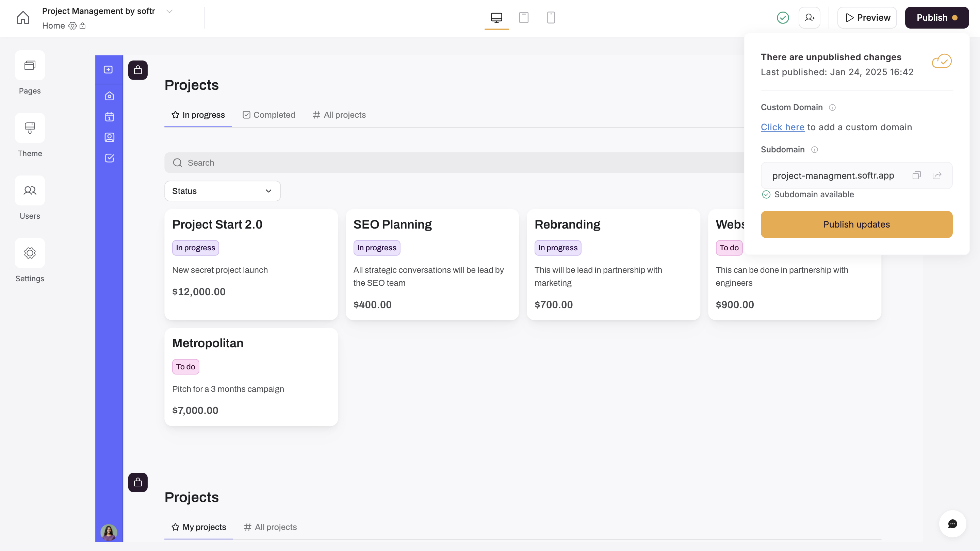
Task: Click the Home page lock icon
Action: [83, 26]
